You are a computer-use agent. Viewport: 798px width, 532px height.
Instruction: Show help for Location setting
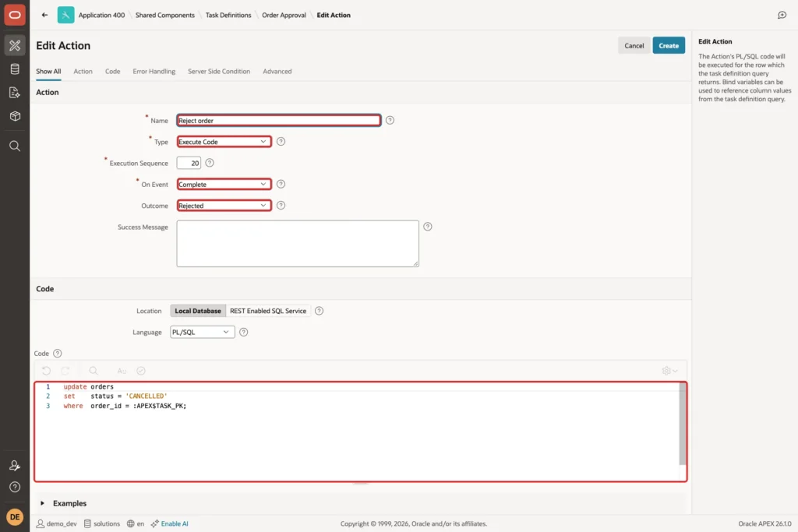319,311
